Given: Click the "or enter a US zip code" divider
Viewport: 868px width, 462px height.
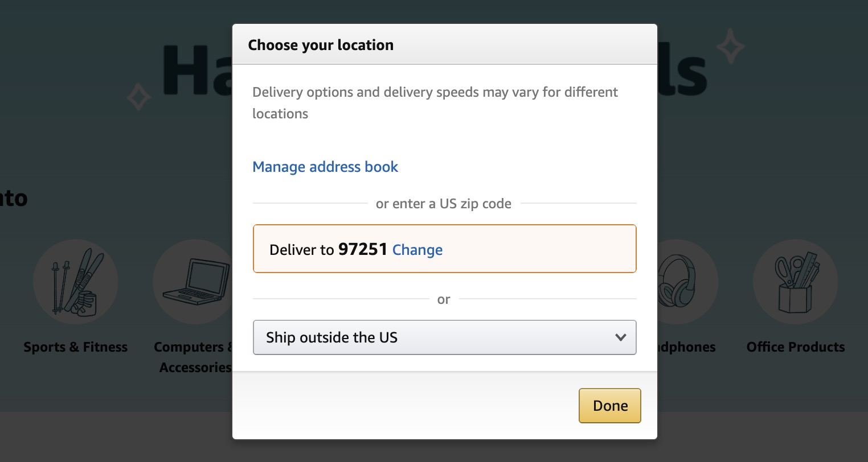Looking at the screenshot, I should coord(444,204).
